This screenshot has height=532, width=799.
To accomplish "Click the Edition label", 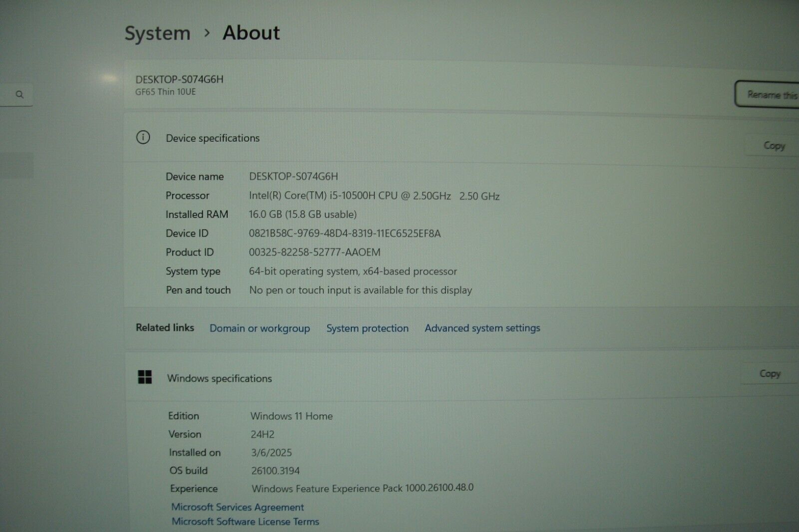I will pos(183,416).
